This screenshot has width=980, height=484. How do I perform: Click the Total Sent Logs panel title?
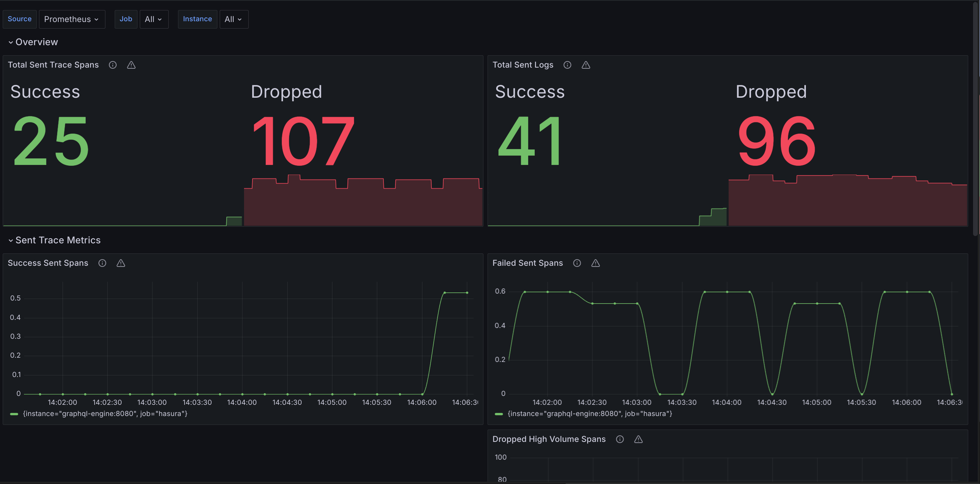(x=523, y=65)
